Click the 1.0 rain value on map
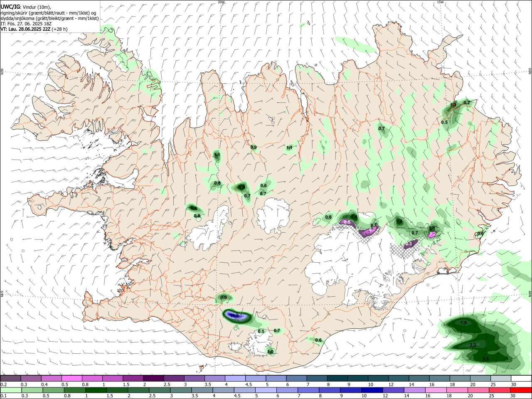This screenshot has height=399, width=532. coord(270,352)
